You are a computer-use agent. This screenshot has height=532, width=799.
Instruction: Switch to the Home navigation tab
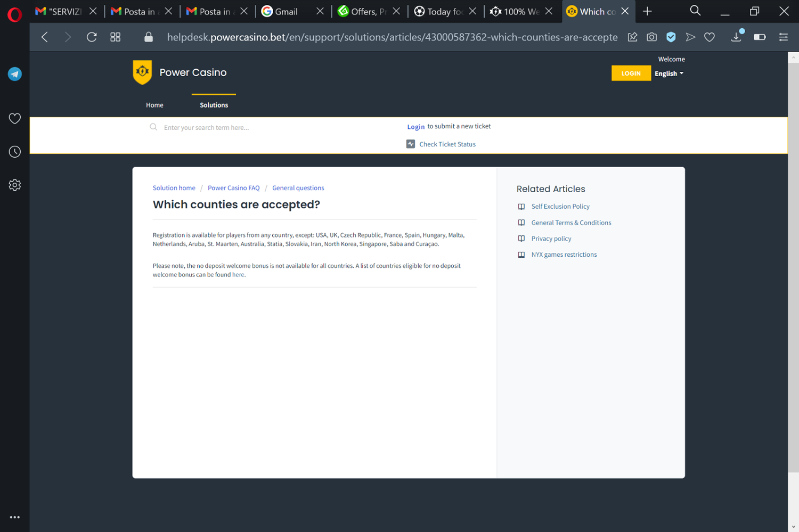coord(154,105)
